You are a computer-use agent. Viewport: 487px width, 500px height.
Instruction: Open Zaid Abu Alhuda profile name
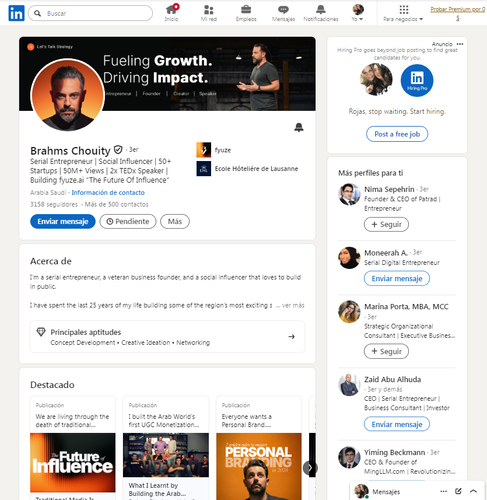click(392, 379)
